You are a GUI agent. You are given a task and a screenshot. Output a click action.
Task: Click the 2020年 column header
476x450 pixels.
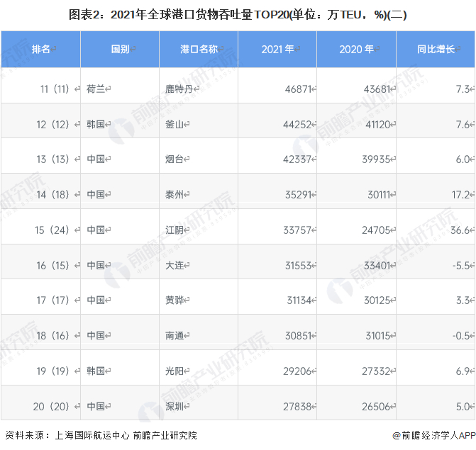[356, 49]
